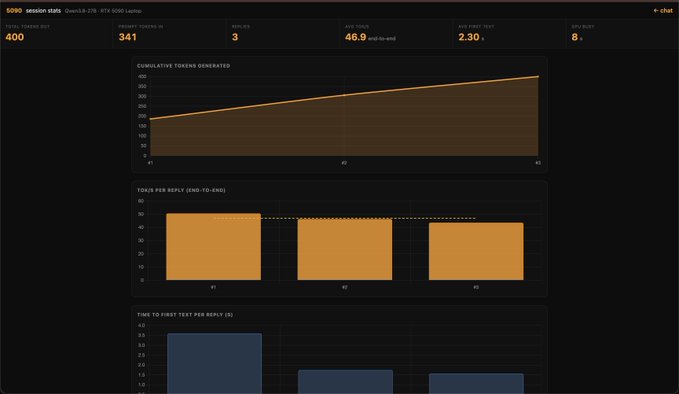Image resolution: width=679 pixels, height=394 pixels.
Task: Click the #3 x-axis label under the cumulative chart
Action: [538, 163]
